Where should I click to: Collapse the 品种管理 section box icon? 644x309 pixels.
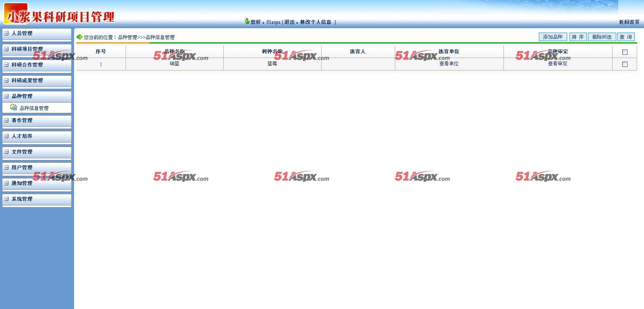coord(6,96)
